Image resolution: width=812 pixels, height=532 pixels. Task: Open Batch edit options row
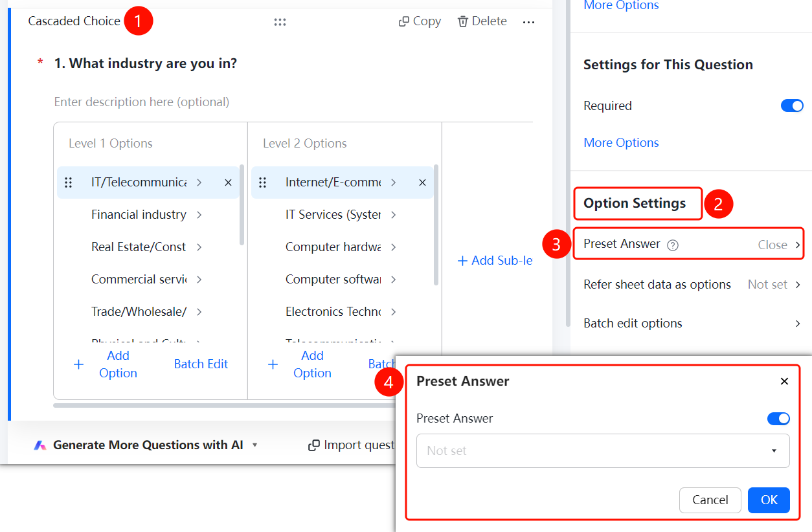pyautogui.click(x=692, y=324)
